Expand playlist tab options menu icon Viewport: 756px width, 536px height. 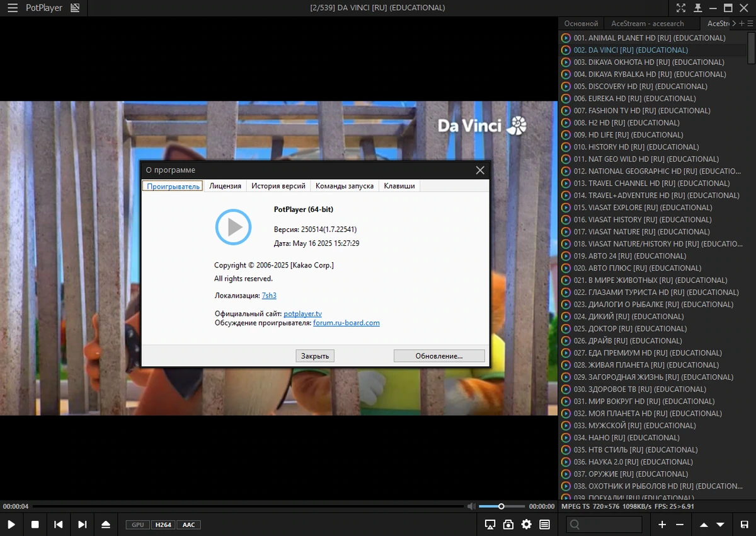(x=750, y=23)
